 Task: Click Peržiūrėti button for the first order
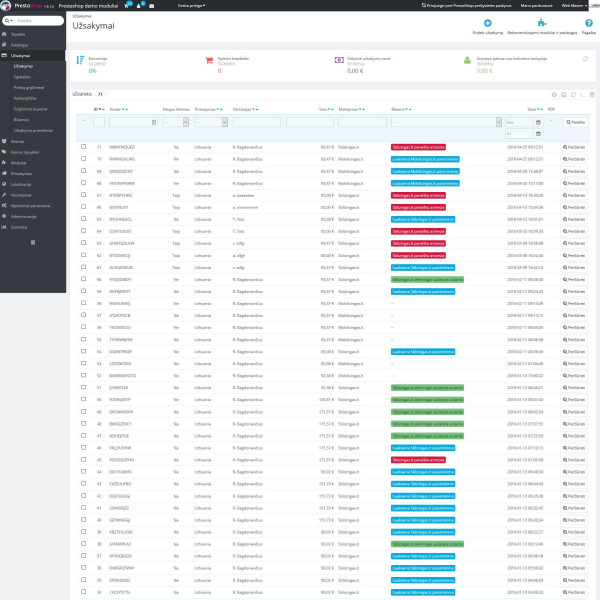pyautogui.click(x=575, y=147)
